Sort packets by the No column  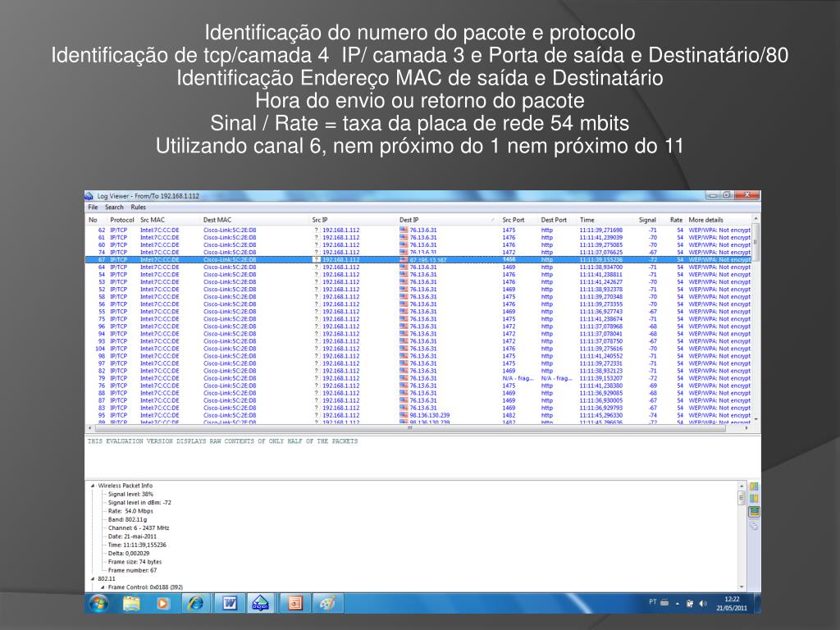(95, 220)
